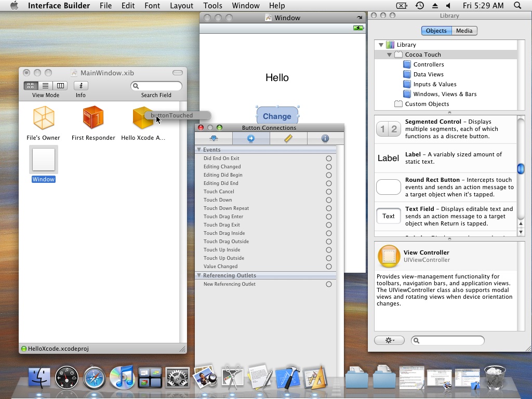Open the Font menu
Viewport: 532px width, 399px height.
click(x=152, y=6)
